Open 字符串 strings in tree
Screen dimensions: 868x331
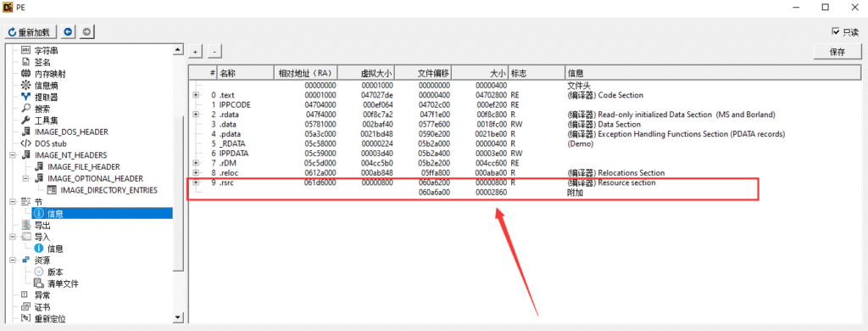pos(46,50)
